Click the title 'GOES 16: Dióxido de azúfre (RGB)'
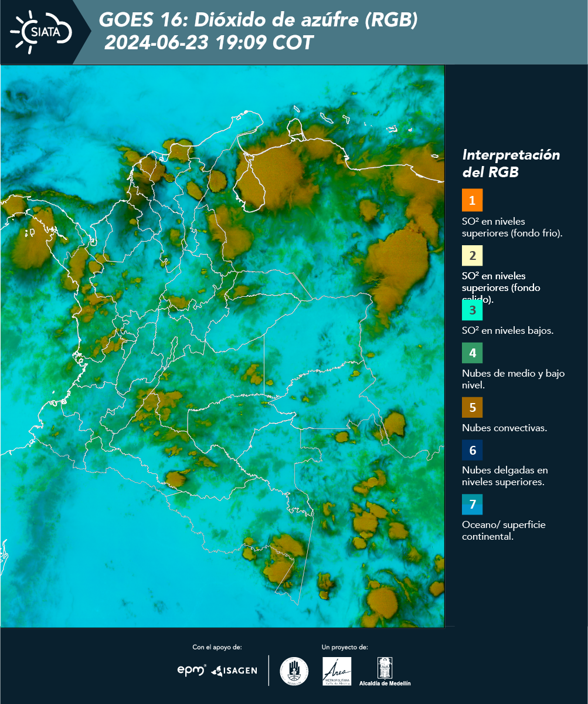This screenshot has width=588, height=704. 259,21
